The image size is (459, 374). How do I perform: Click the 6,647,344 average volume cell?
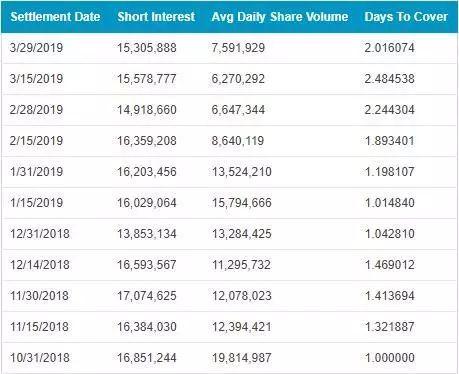(x=238, y=110)
